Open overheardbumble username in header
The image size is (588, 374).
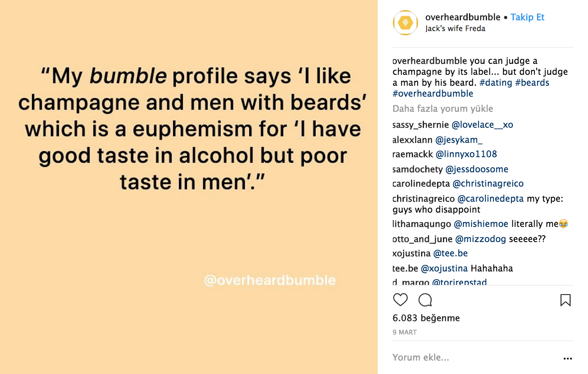(x=463, y=17)
